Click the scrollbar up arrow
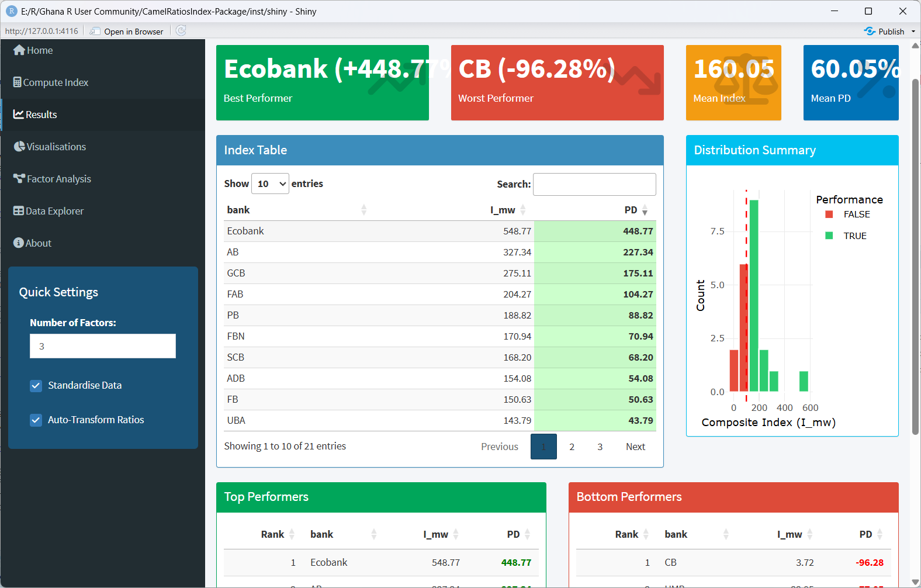This screenshot has height=588, width=921. (915, 45)
